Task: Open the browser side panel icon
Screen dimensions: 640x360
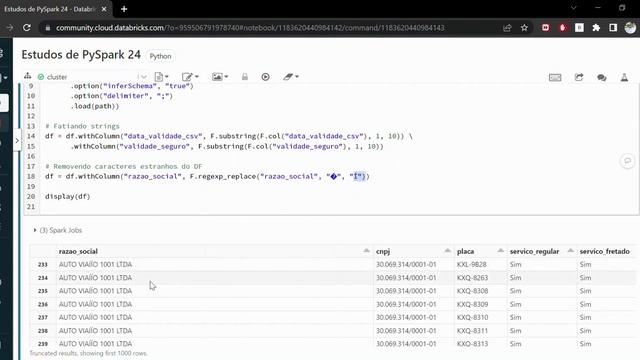Action: [x=613, y=28]
